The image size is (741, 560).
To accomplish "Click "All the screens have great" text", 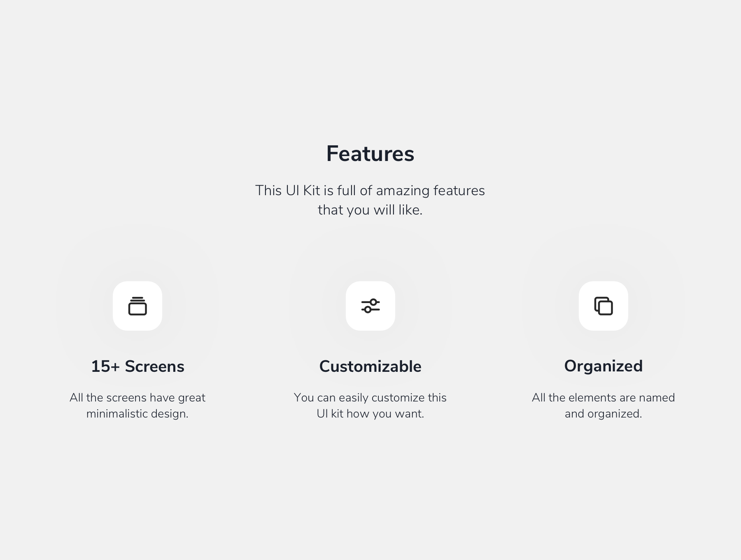I will 137,398.
